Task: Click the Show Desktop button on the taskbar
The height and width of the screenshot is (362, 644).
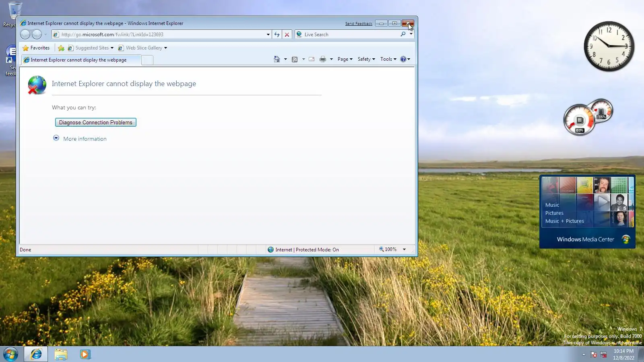Action: click(641, 354)
